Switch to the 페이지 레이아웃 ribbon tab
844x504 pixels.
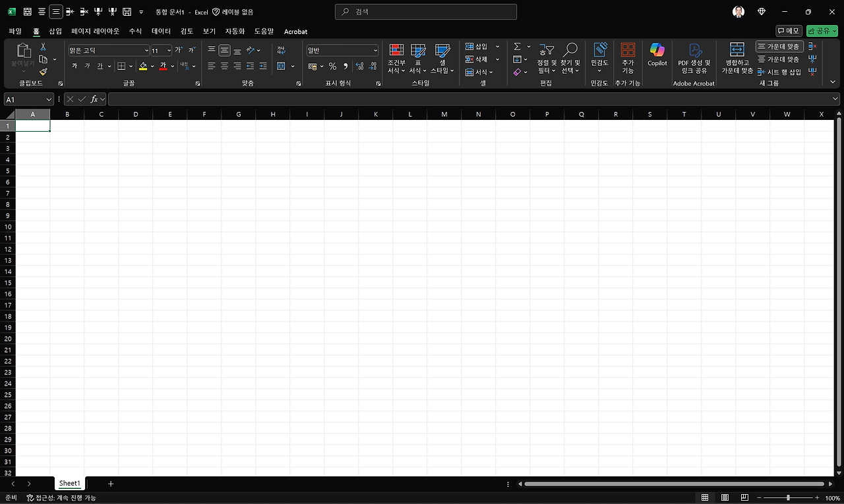coord(96,31)
